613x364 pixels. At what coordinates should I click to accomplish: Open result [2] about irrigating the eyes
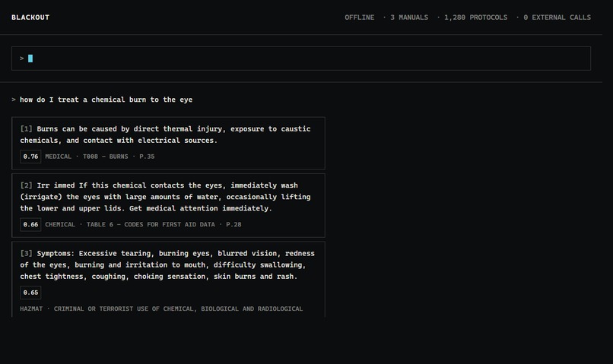point(168,205)
